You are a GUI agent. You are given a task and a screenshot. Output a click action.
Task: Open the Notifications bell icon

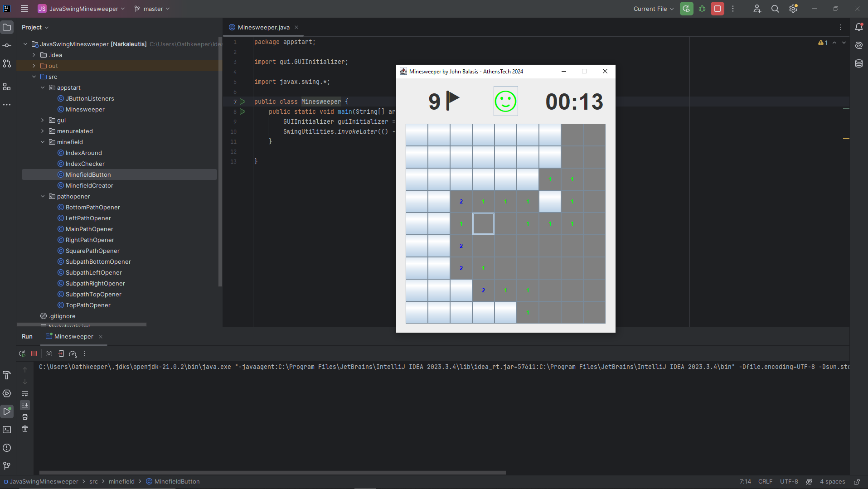858,27
